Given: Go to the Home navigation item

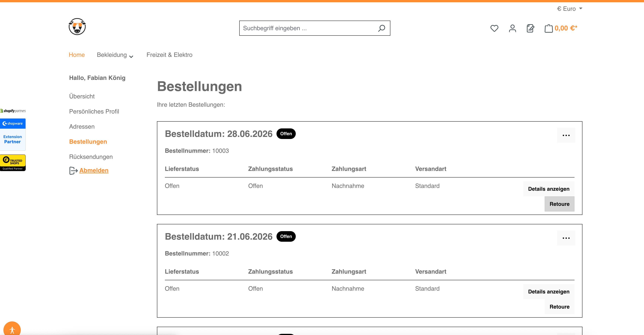Looking at the screenshot, I should point(77,55).
